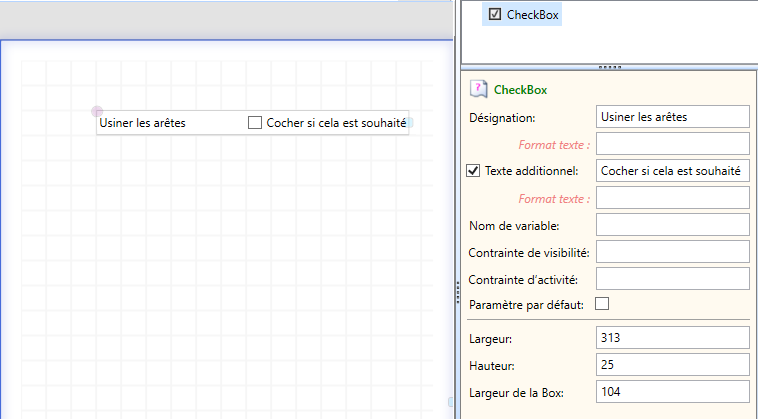Click the 'Cocher si cela est souhaité' canvas text

pyautogui.click(x=336, y=123)
